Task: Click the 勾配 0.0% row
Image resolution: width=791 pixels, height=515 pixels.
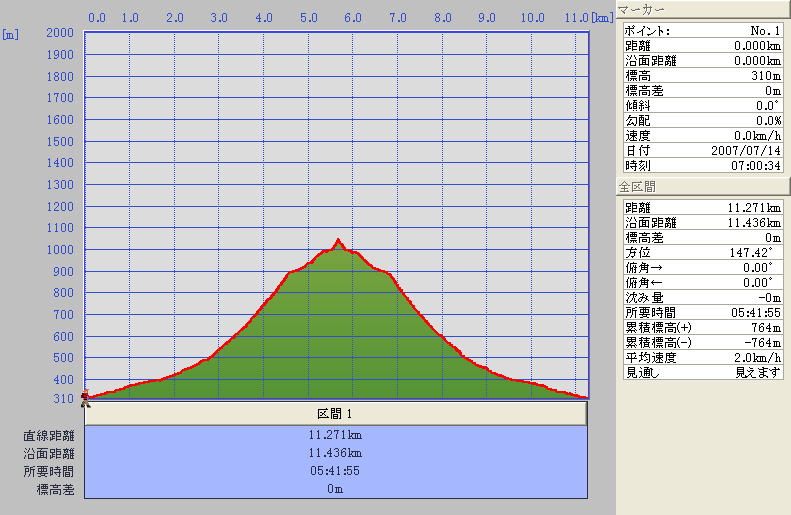Action: click(703, 121)
